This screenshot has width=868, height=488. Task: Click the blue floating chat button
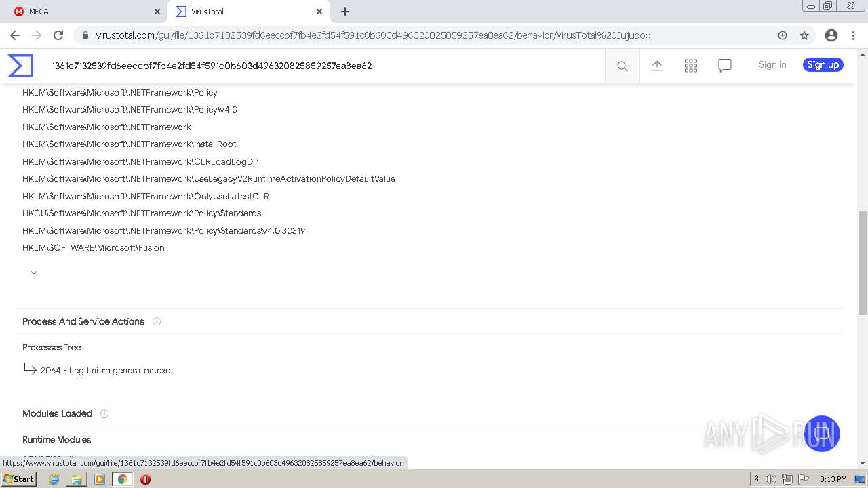(822, 434)
